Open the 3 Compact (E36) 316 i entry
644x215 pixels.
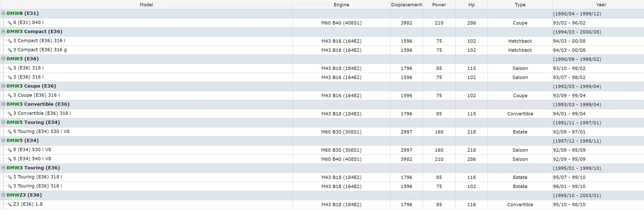[x=39, y=41]
